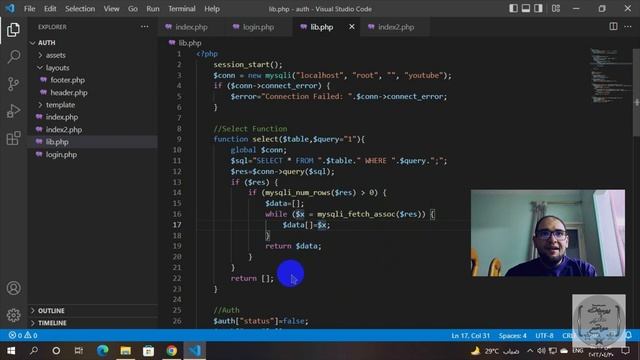Open Microsoft Store from taskbar

[149, 351]
